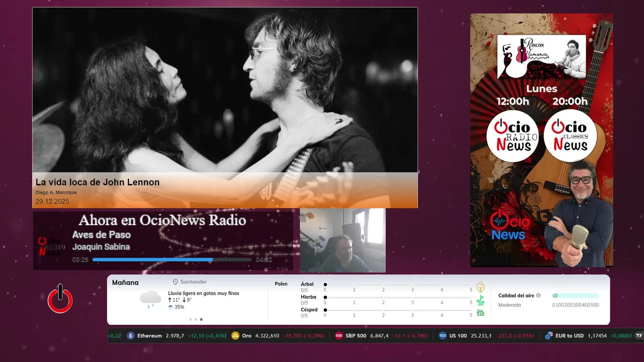Click the Calidad del aire info icon

[x=538, y=296]
